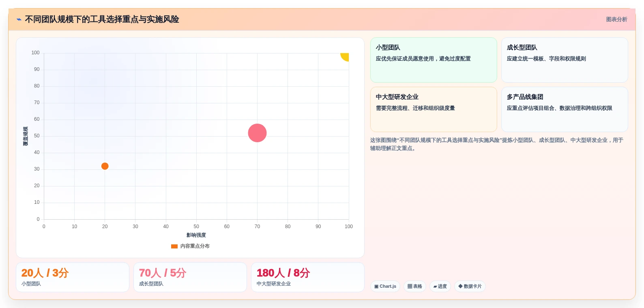Toggle the 内容重点分布 legend color swatch

click(174, 246)
